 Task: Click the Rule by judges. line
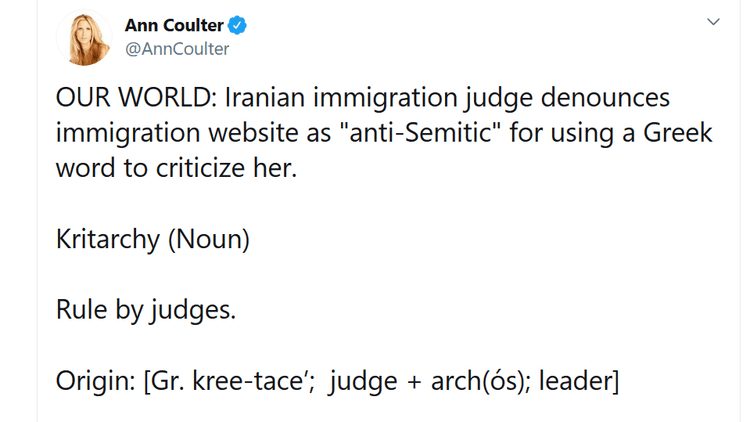click(146, 310)
